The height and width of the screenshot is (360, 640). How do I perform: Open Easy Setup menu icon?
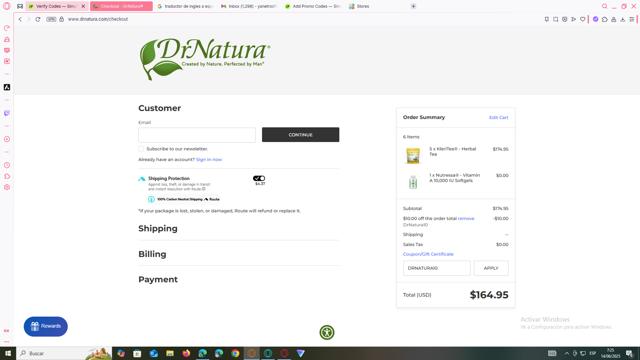[x=631, y=19]
